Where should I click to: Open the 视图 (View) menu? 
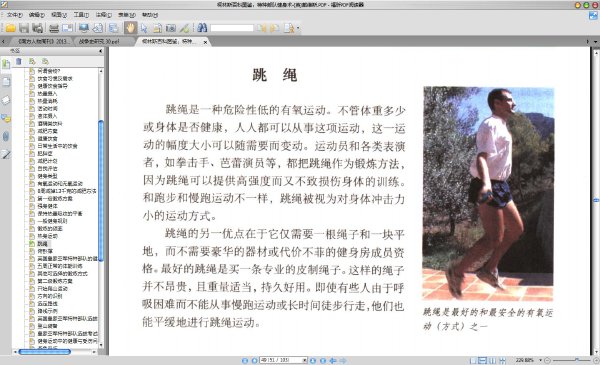click(x=59, y=15)
